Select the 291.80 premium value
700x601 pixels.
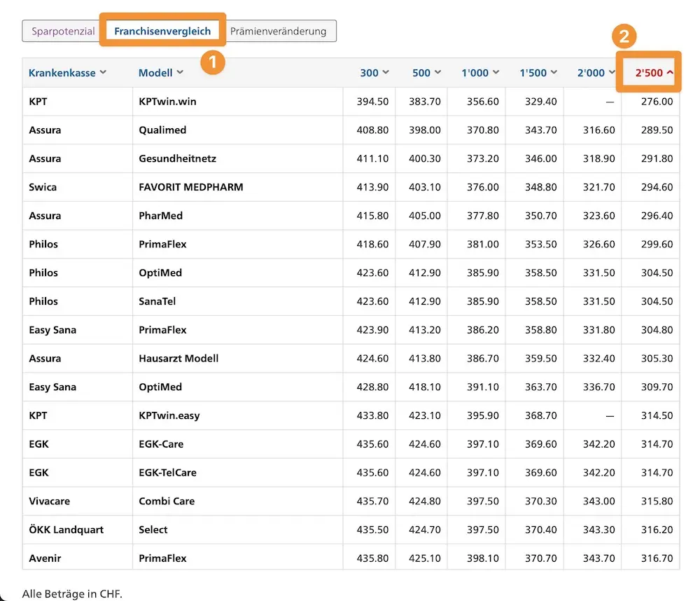coord(657,158)
